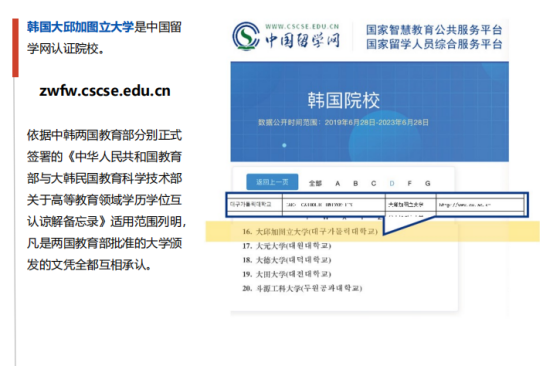
Task: Click the CSCSE circular logo icon
Action: coord(245,36)
